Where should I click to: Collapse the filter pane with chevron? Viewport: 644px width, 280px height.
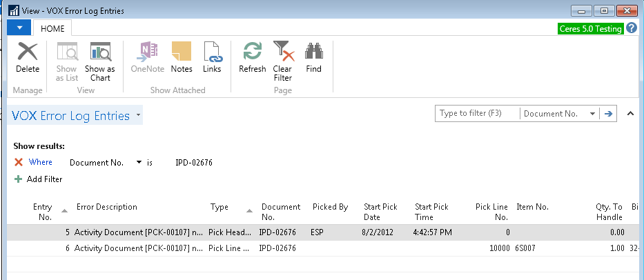[630, 114]
